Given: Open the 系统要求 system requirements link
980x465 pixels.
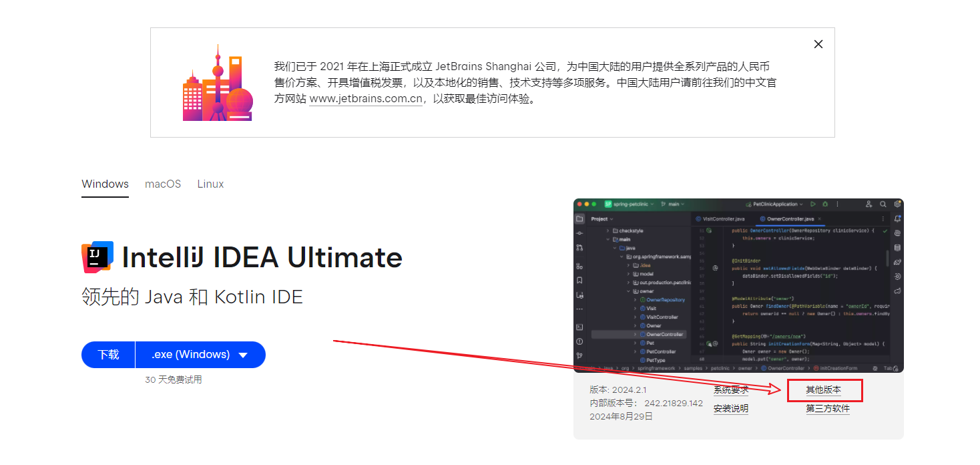Looking at the screenshot, I should click(731, 390).
